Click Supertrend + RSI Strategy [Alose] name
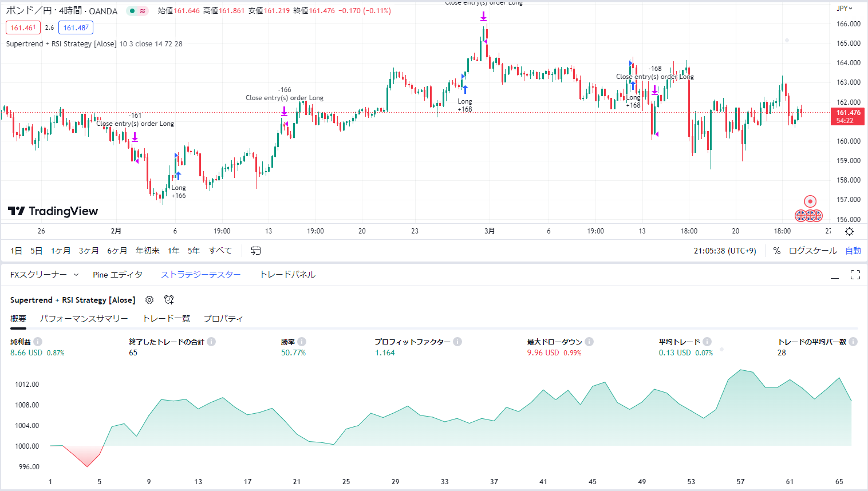This screenshot has height=491, width=868. coord(73,300)
